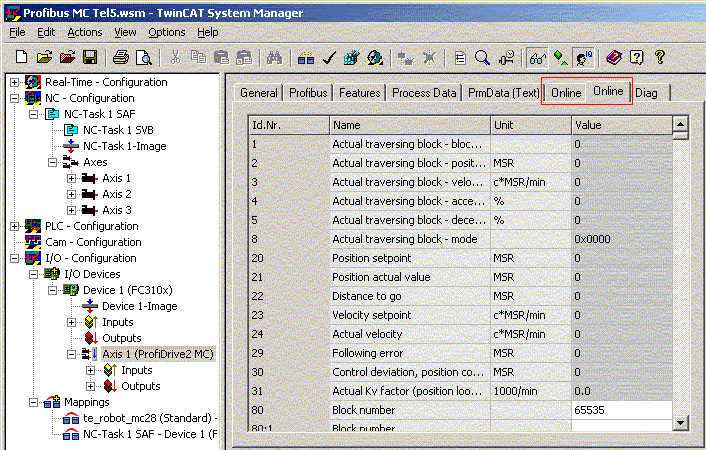This screenshot has height=450, width=706.
Task: Click the greyed-out X delete toolbar icon
Action: coord(430,57)
